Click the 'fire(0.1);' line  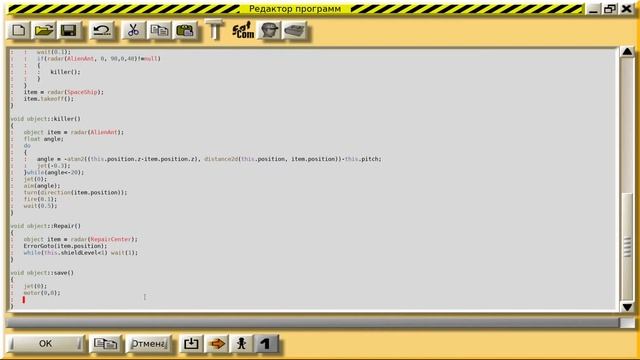tap(40, 199)
